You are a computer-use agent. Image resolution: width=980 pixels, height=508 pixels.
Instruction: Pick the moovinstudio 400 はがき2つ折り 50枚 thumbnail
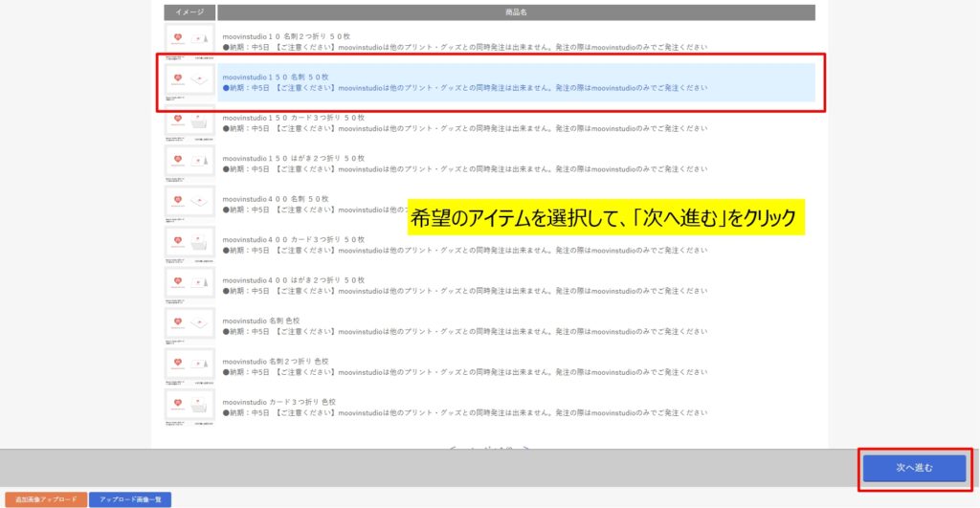189,284
